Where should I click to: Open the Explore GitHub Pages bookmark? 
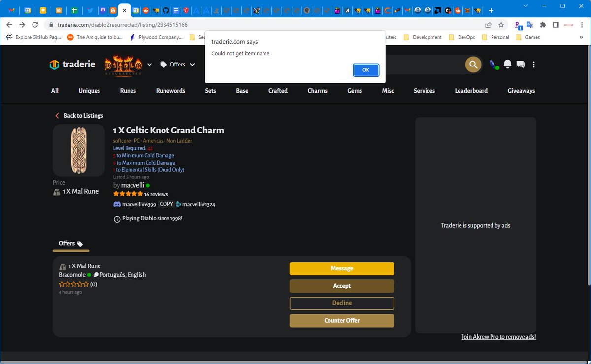click(34, 37)
